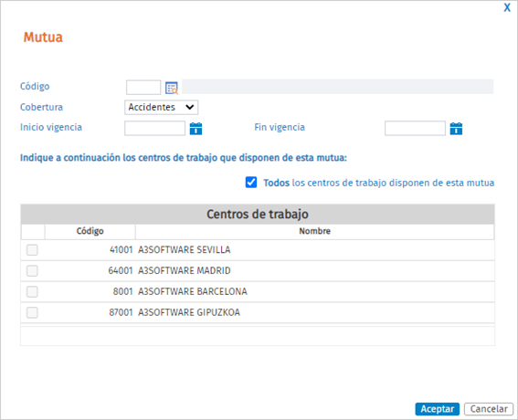Uncheck Todos los centros de trabajo checkbox

pos(251,183)
